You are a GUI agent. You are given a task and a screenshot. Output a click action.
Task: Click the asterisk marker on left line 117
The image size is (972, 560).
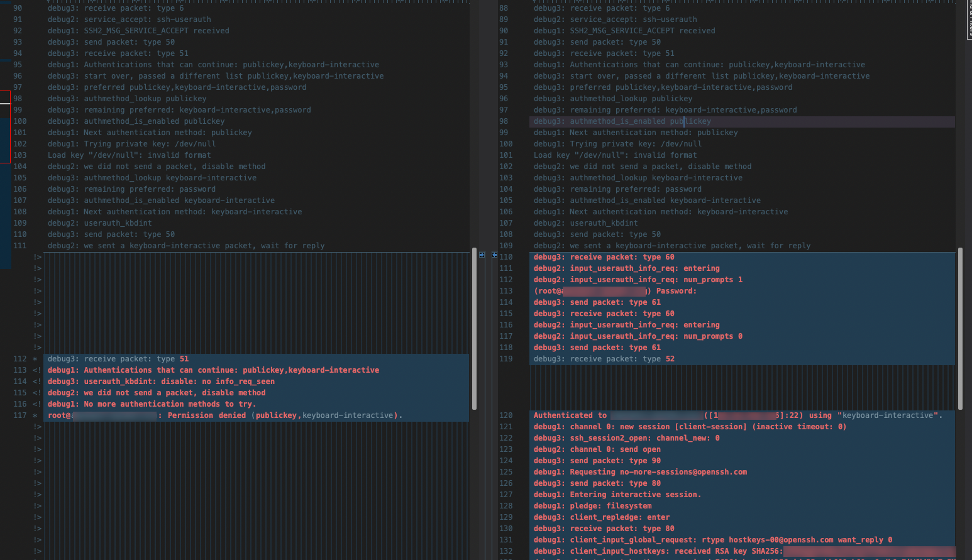[x=35, y=415]
